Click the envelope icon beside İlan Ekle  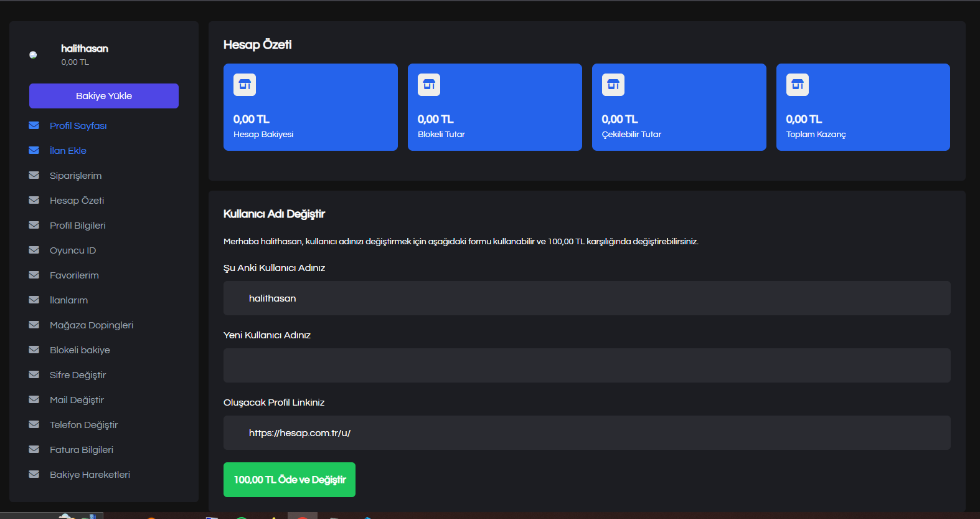(34, 150)
